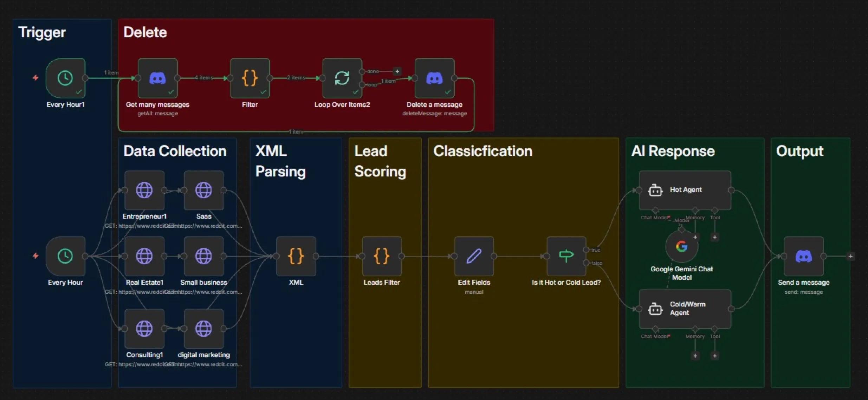Select the Lead Scoring sticky note title

[380, 161]
